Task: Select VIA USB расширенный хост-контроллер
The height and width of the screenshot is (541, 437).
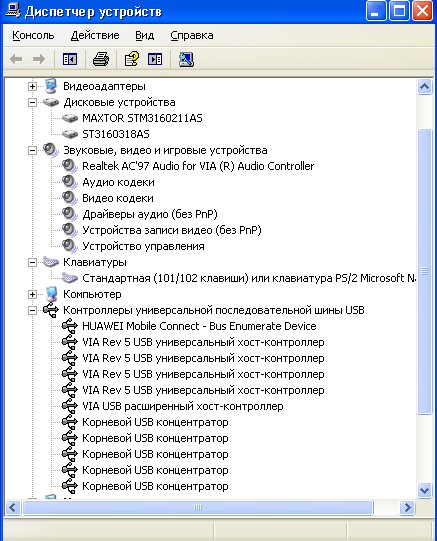Action: 182,406
